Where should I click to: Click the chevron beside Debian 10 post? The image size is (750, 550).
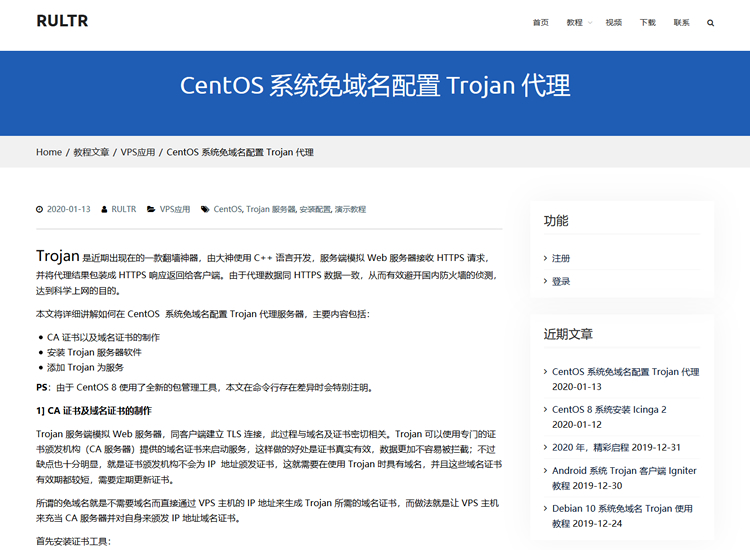tap(545, 508)
